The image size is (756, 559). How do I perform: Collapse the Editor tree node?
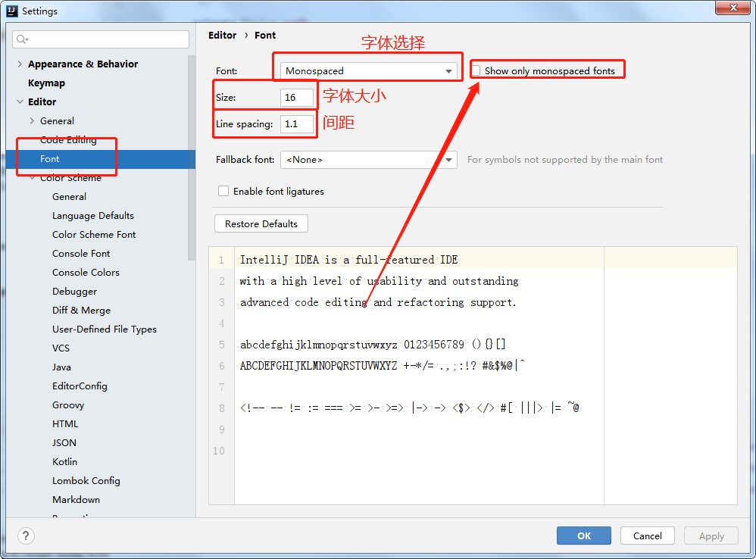pos(20,101)
